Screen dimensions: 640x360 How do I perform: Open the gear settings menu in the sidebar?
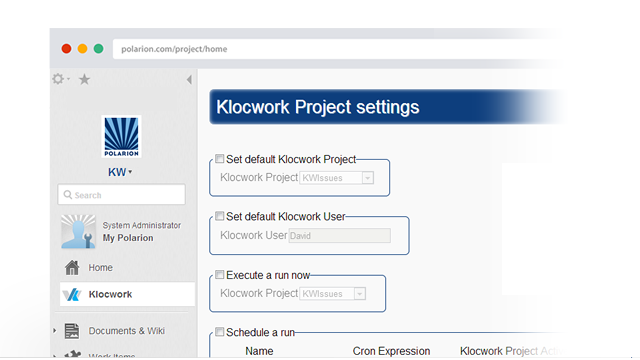coord(60,79)
